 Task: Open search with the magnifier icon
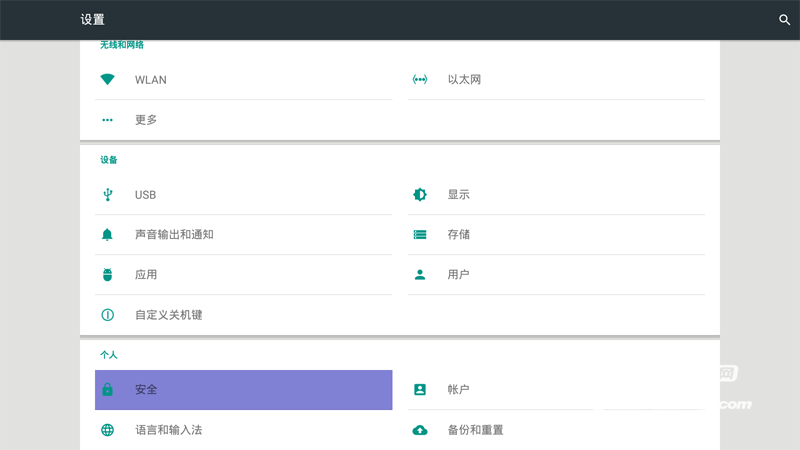point(784,20)
